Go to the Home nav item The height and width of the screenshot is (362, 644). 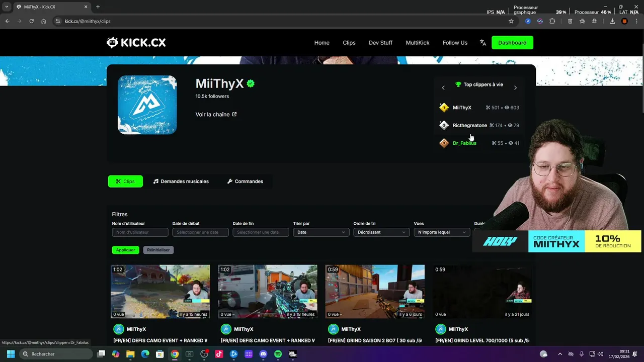(x=322, y=43)
